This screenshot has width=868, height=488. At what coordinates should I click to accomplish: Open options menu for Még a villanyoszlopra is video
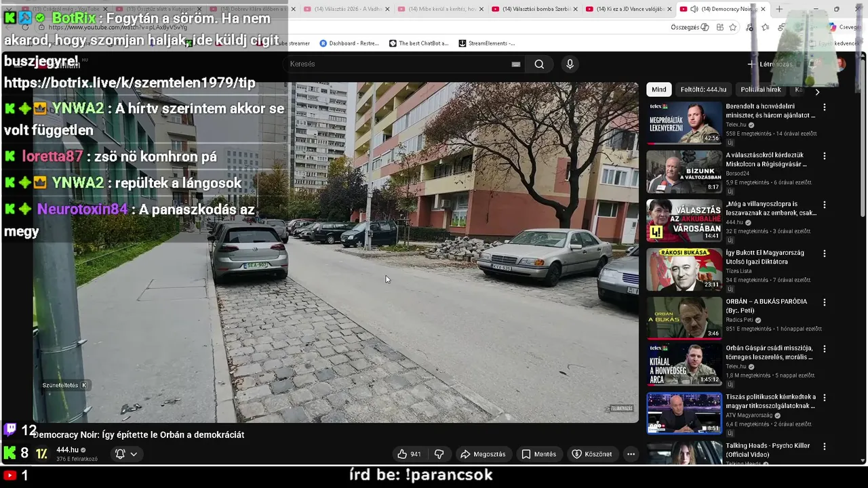pos(825,205)
